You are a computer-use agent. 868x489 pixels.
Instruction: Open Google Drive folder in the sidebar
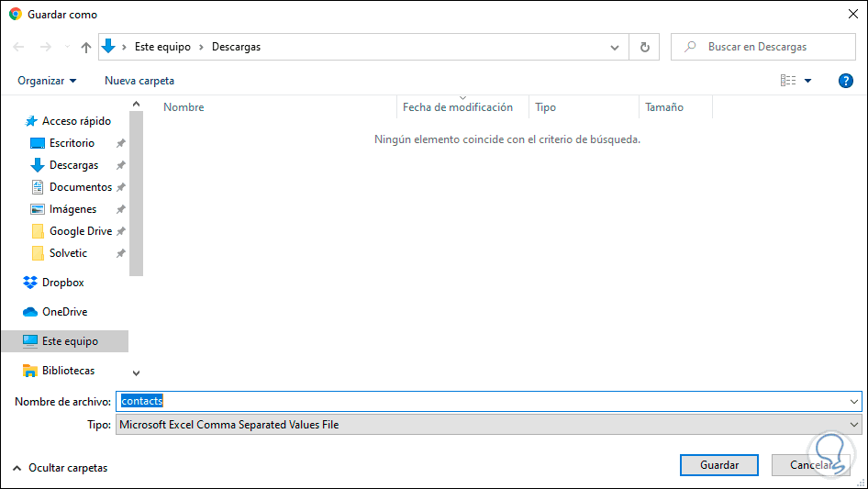click(x=81, y=231)
